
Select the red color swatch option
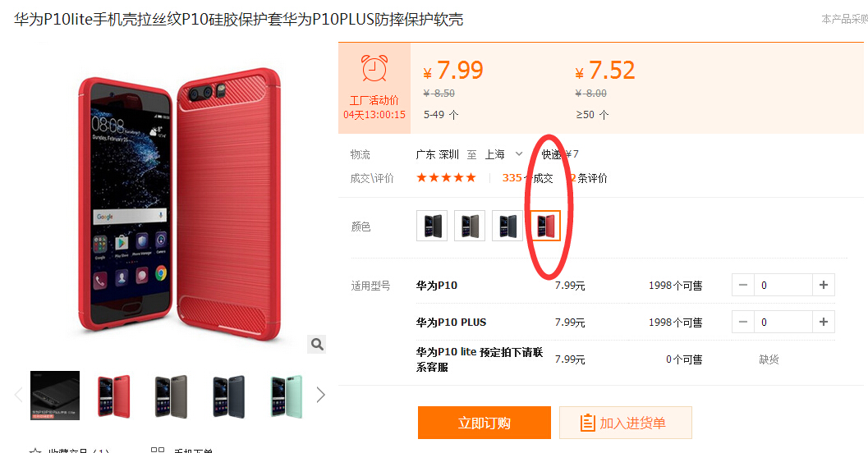[x=545, y=226]
